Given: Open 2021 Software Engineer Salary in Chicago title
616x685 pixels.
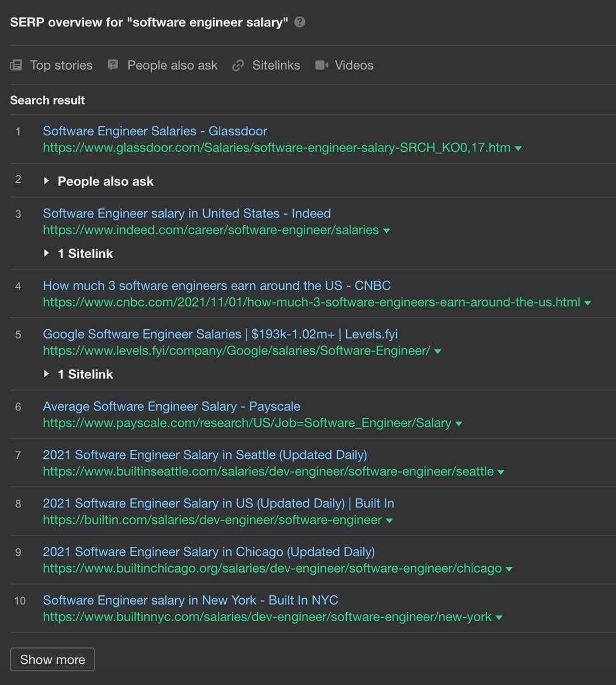Looking at the screenshot, I should coord(209,552).
